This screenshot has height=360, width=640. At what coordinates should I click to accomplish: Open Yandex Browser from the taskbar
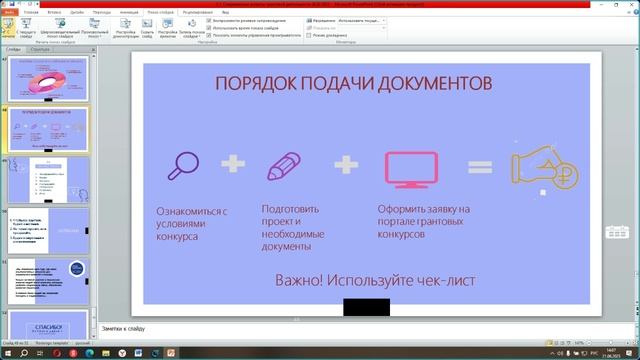pyautogui.click(x=122, y=353)
